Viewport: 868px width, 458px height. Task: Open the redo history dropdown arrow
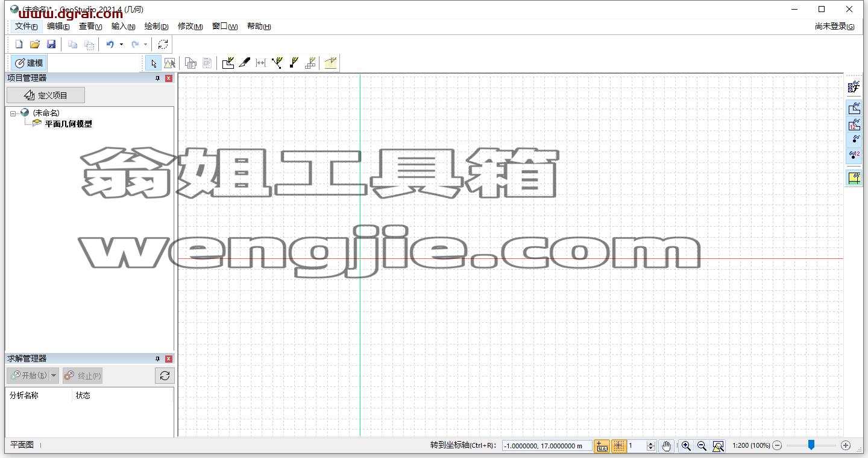point(145,44)
